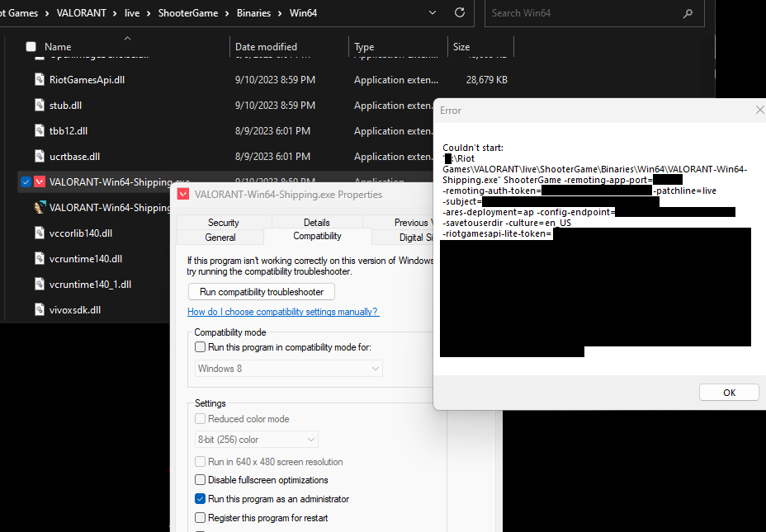Open the 8-bit (256) color dropdown
The image size is (766, 532).
point(257,440)
